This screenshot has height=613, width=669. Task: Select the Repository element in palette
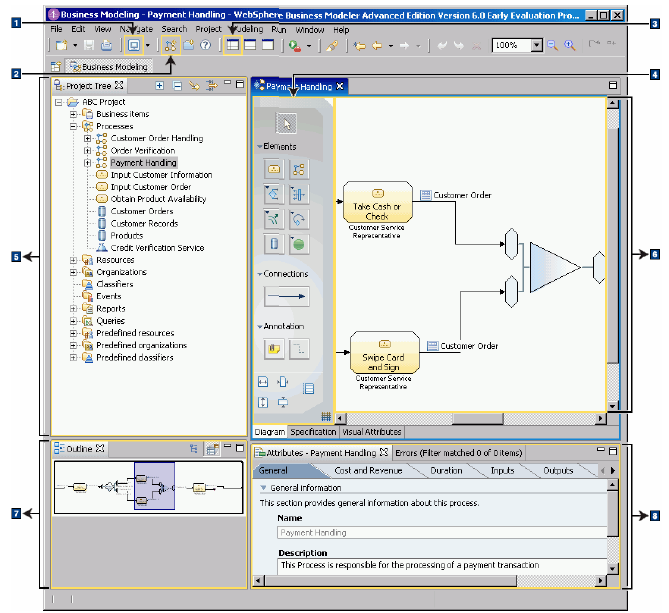coord(273,244)
